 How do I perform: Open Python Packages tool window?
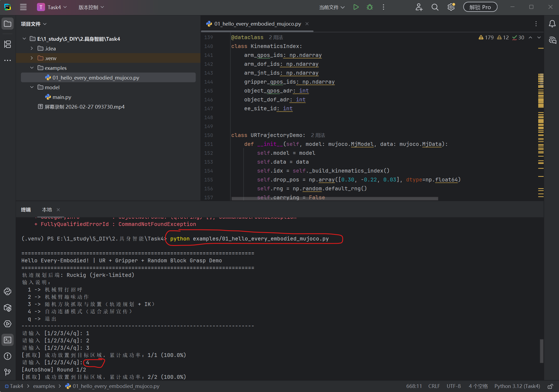(8, 308)
